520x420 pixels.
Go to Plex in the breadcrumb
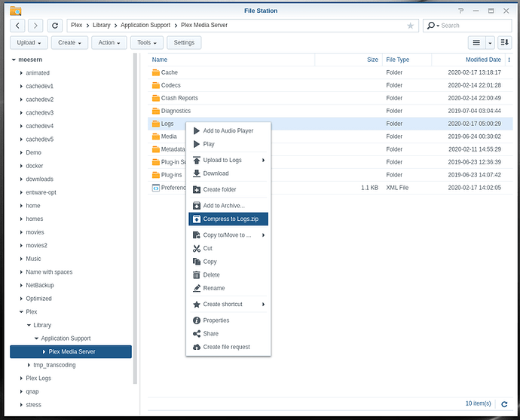[76, 25]
